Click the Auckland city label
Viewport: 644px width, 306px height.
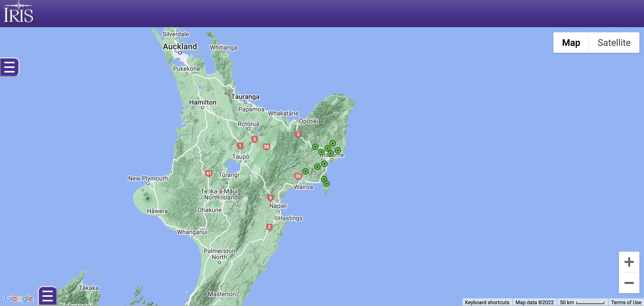coord(180,46)
